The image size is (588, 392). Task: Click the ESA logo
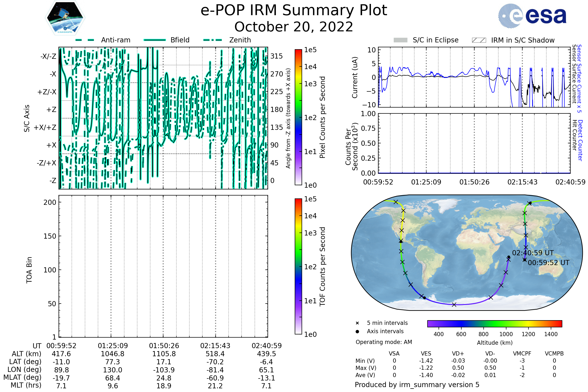click(532, 16)
